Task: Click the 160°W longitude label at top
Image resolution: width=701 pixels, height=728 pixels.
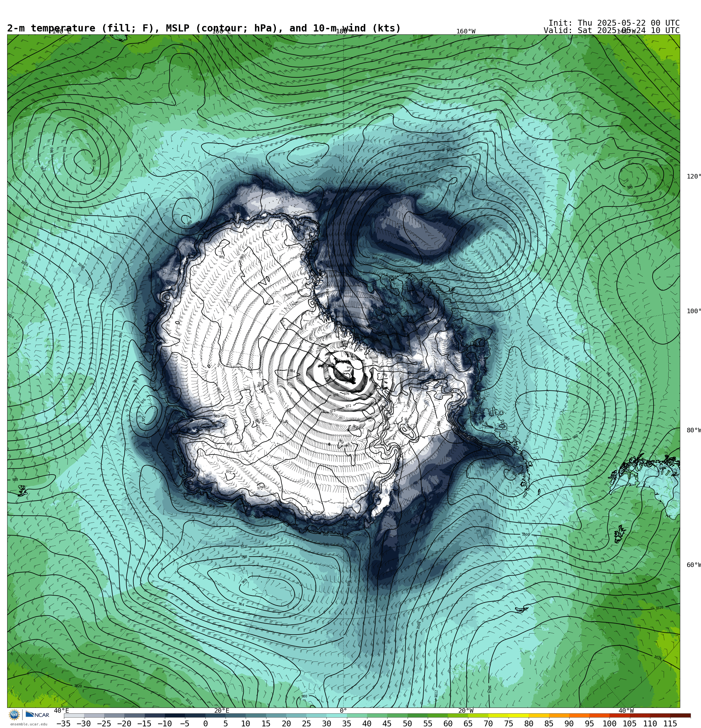Action: point(466,31)
